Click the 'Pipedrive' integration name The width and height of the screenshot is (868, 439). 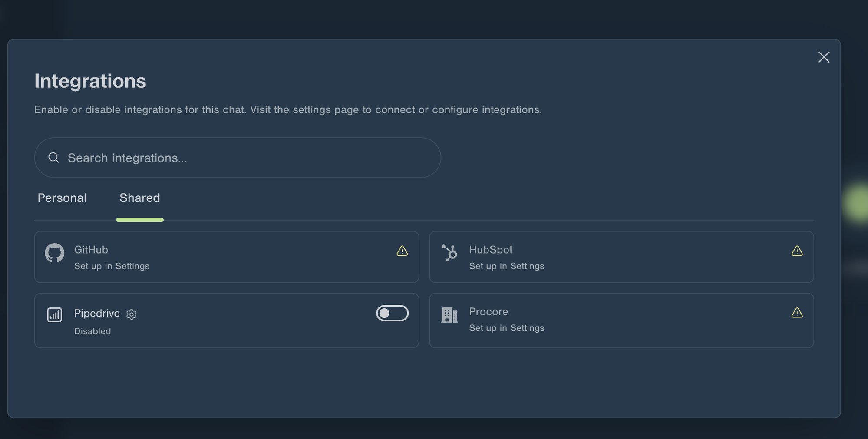tap(97, 314)
